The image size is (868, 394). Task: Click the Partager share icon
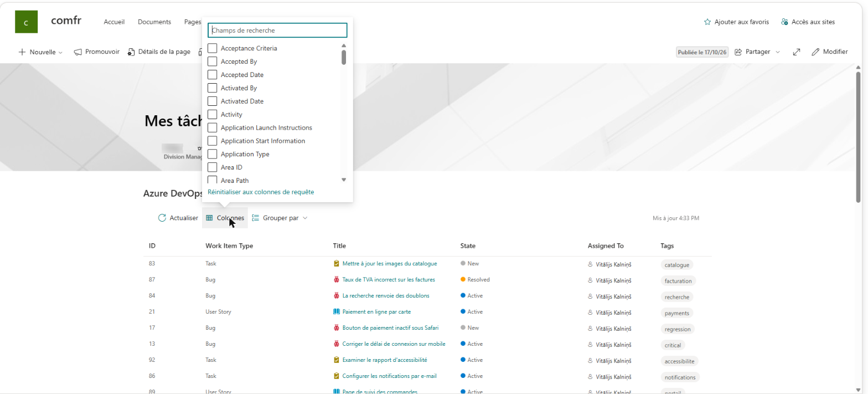coord(738,52)
